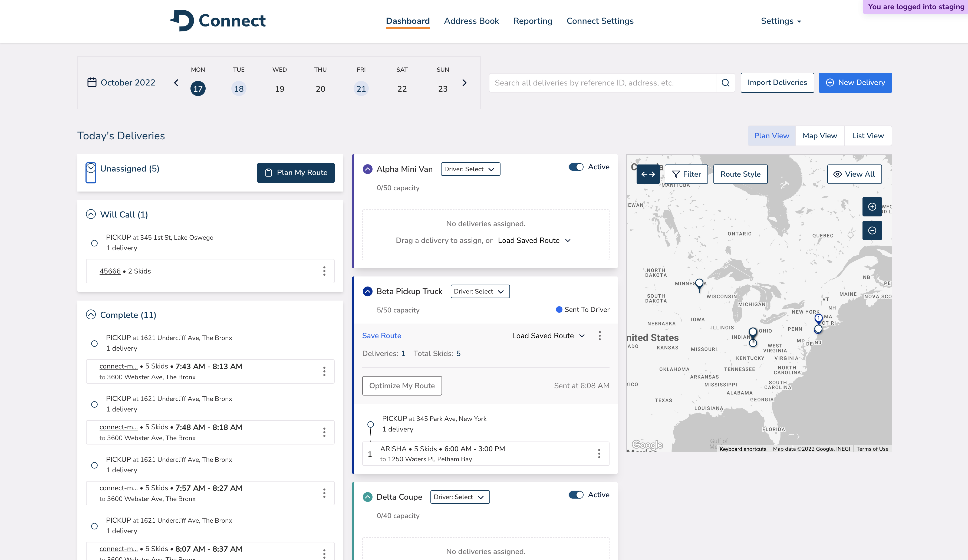Zoom in on the map

pyautogui.click(x=872, y=207)
